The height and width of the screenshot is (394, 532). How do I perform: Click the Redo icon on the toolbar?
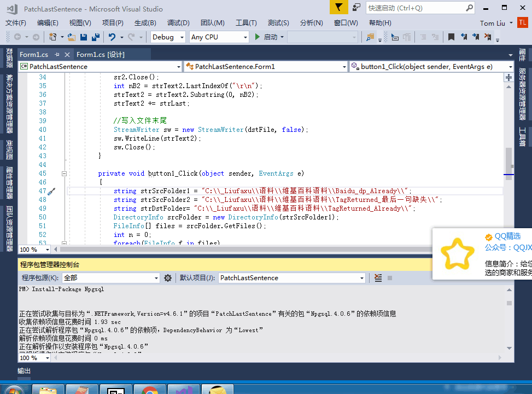(131, 37)
